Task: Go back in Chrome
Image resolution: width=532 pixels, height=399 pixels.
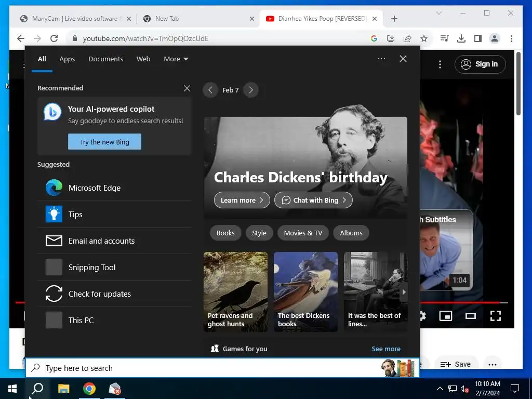Action: pos(21,38)
